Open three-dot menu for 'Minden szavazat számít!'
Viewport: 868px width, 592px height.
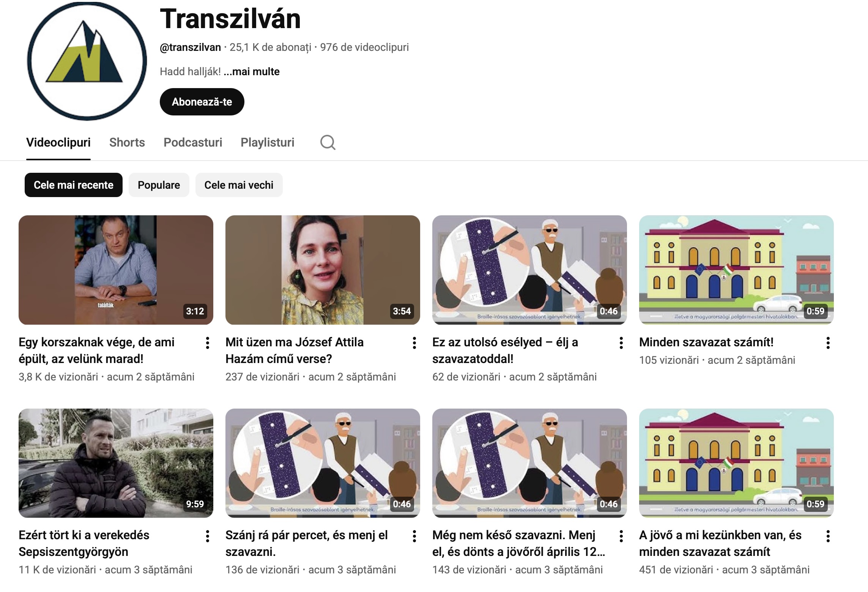click(x=828, y=343)
